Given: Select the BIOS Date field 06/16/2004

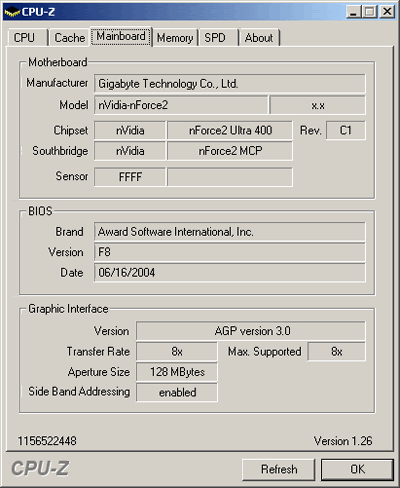Looking at the screenshot, I should 230,273.
